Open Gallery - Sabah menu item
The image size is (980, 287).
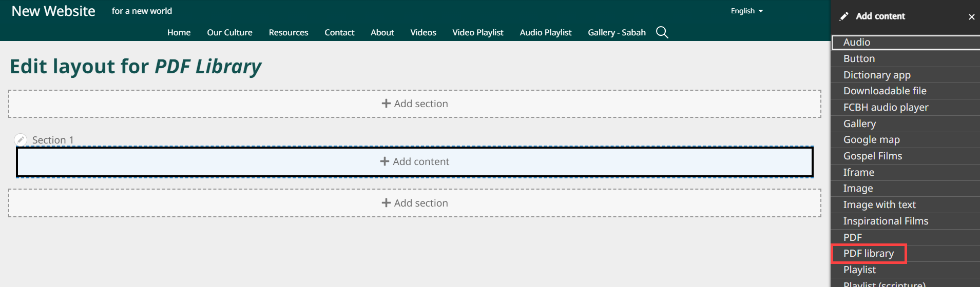(x=617, y=32)
